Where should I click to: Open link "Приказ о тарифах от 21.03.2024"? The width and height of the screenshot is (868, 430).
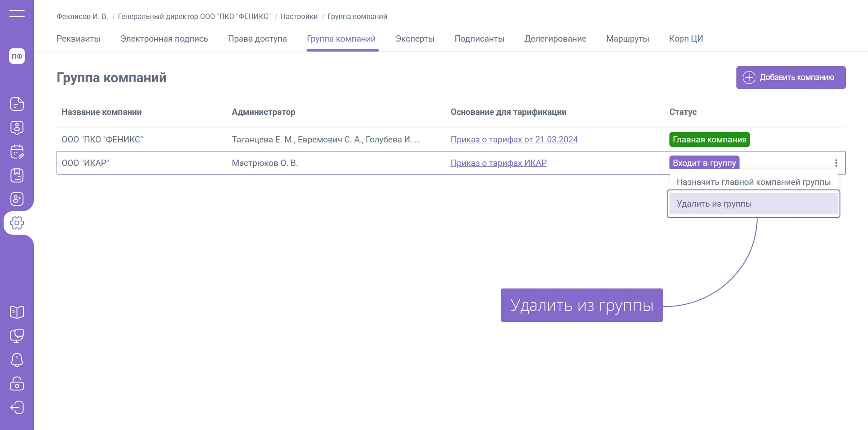(x=514, y=140)
